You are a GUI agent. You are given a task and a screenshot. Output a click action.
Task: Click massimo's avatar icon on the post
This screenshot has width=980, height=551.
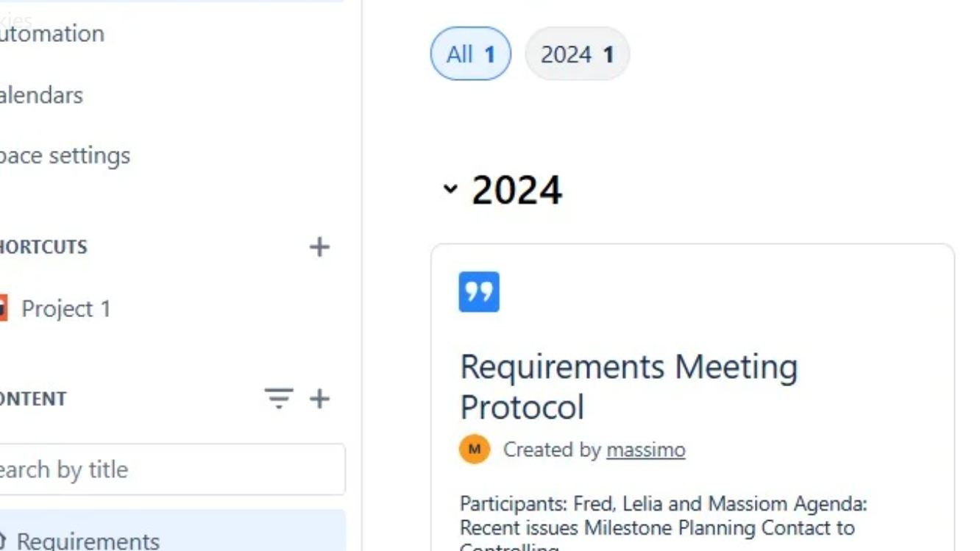475,448
